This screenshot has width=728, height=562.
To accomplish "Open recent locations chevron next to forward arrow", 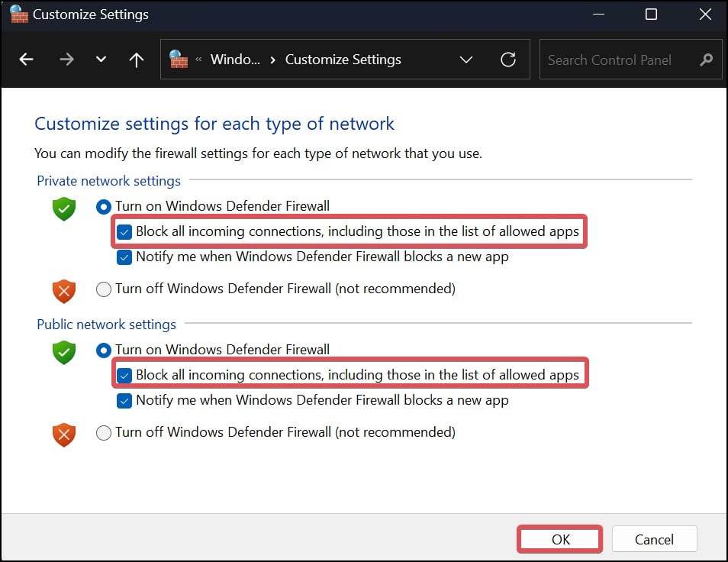I will tap(101, 60).
